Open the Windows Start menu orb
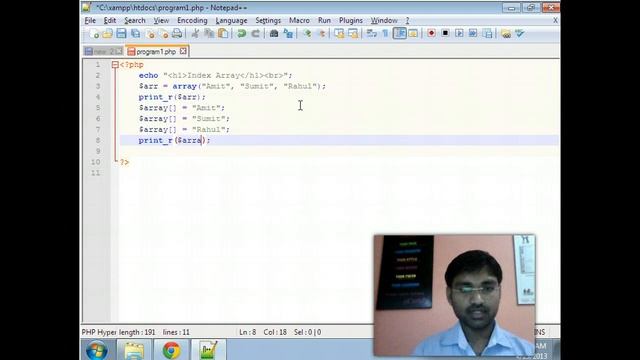Image resolution: width=640 pixels, height=360 pixels. [97, 350]
